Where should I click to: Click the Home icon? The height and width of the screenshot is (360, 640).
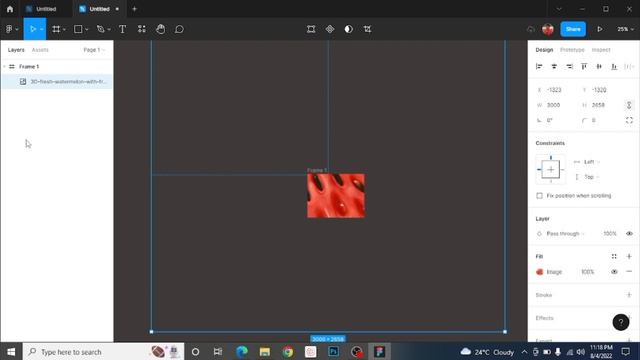[10, 9]
